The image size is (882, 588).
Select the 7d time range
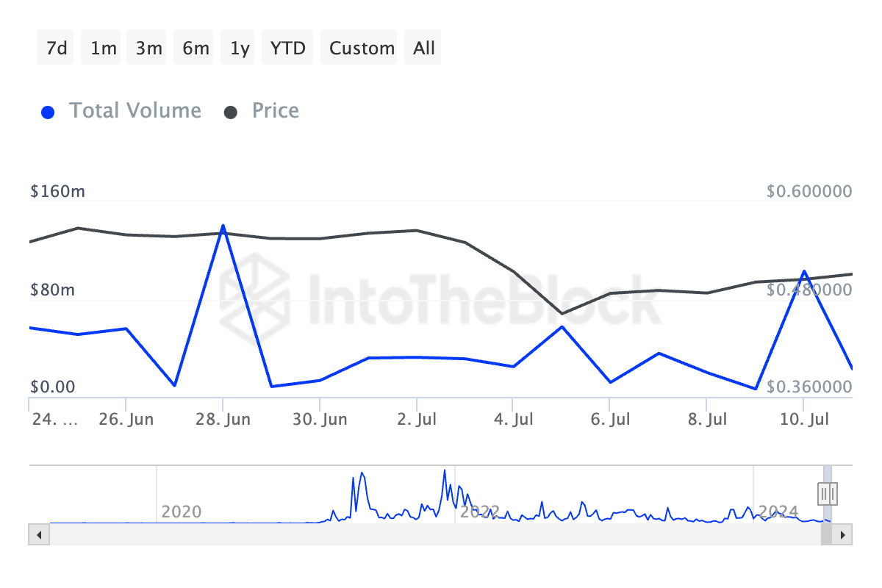click(x=56, y=48)
